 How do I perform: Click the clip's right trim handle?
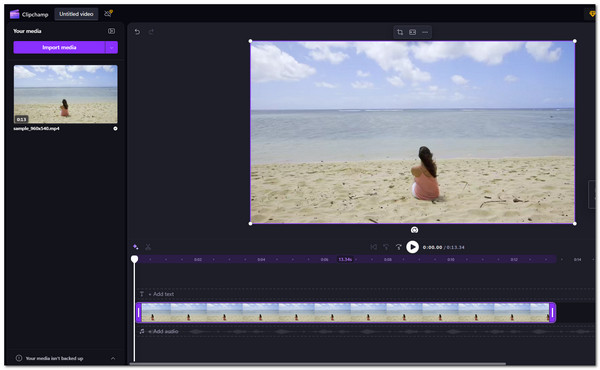[553, 313]
